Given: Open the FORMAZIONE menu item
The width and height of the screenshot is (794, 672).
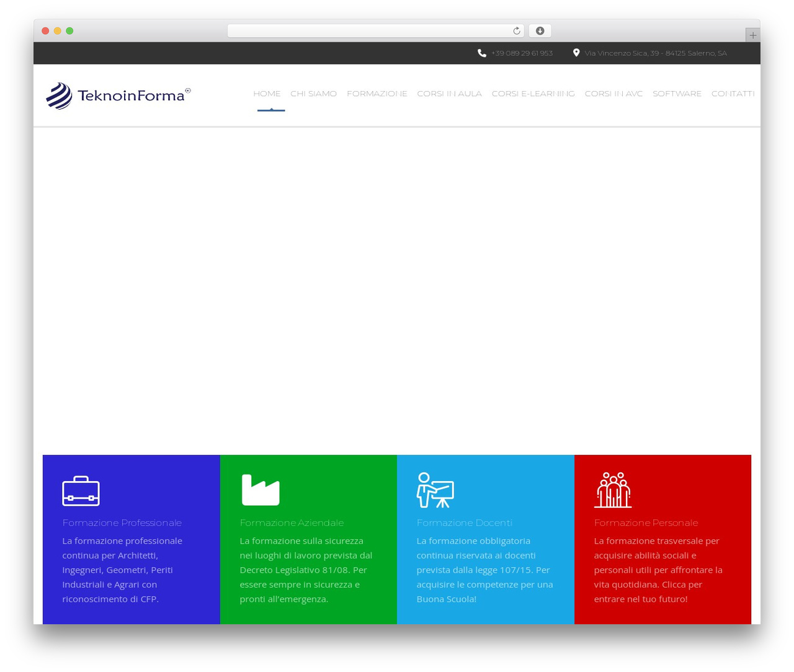Looking at the screenshot, I should 377,94.
